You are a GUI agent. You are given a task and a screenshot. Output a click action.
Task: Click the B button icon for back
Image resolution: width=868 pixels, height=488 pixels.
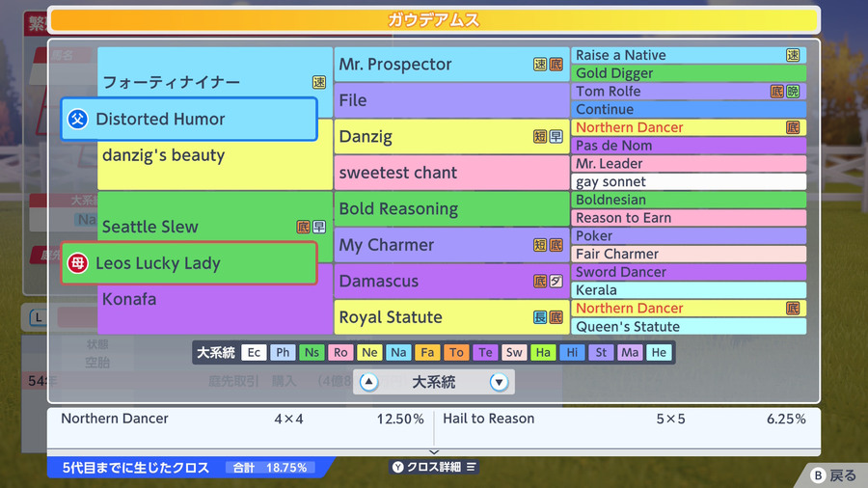818,475
